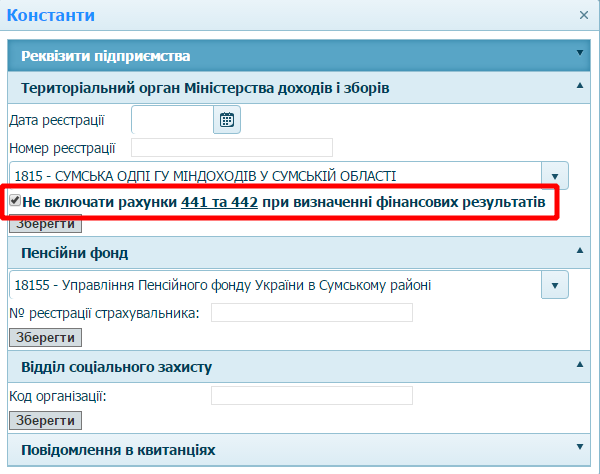Focus the Дата реєстрації input field
This screenshot has height=474, width=600.
click(x=171, y=121)
